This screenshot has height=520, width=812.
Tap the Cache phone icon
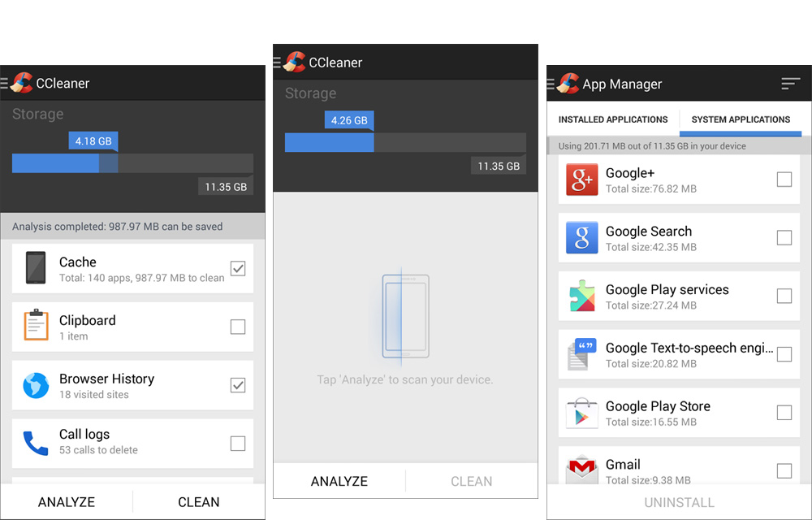36,268
